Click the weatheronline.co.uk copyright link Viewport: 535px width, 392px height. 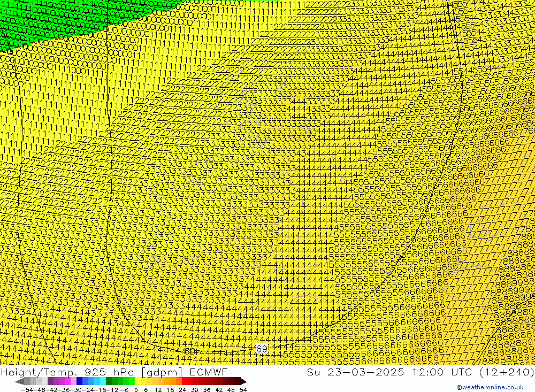coord(490,387)
